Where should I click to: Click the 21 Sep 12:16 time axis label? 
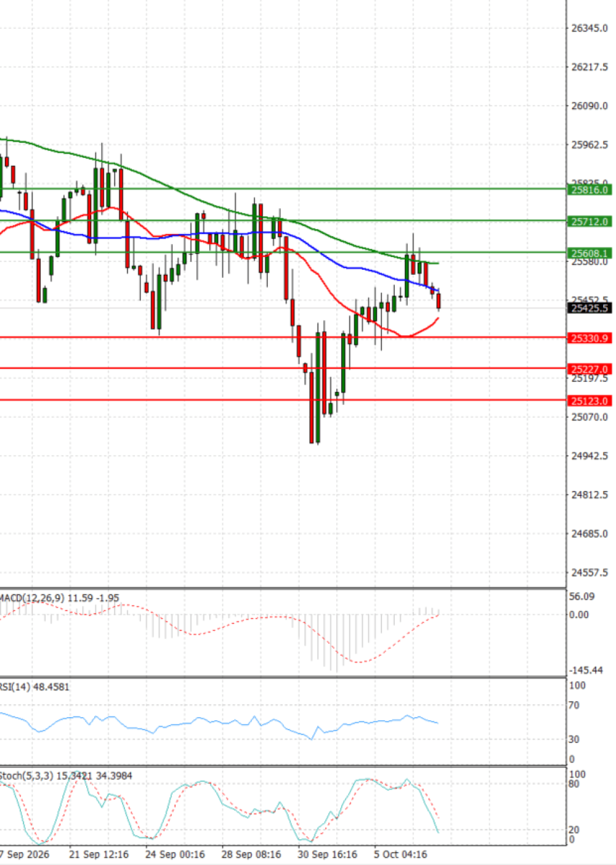tap(99, 855)
